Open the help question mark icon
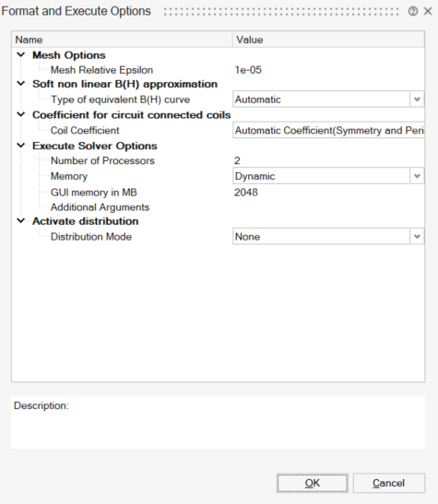This screenshot has height=504, width=438. click(413, 12)
